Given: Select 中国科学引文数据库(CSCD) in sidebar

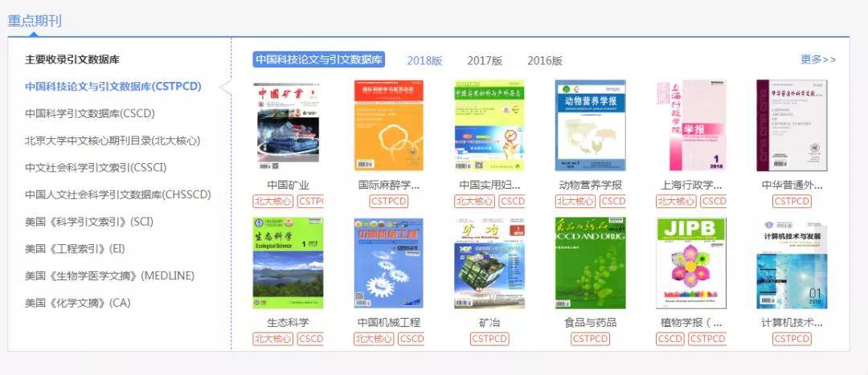Looking at the screenshot, I should [x=89, y=113].
